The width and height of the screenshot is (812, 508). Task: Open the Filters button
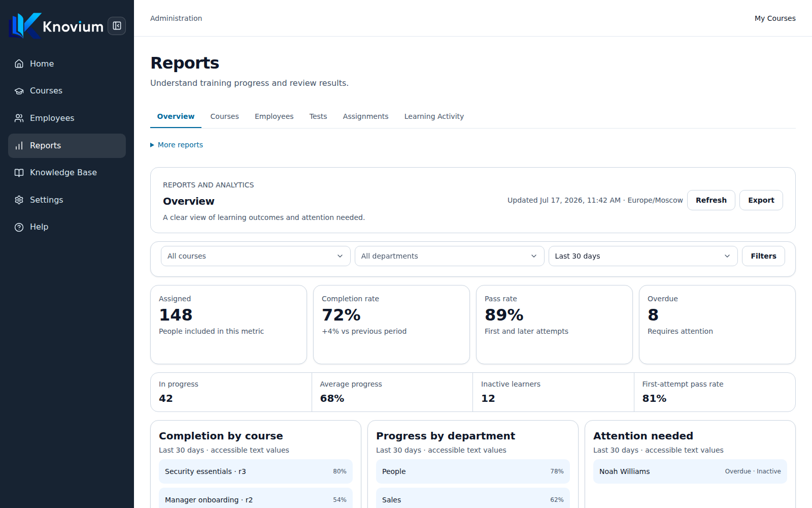763,256
